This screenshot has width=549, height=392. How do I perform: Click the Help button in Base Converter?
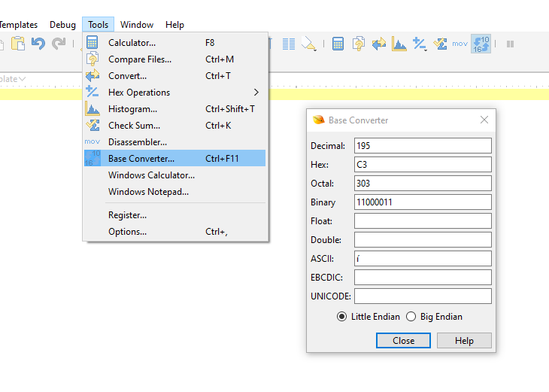click(464, 341)
